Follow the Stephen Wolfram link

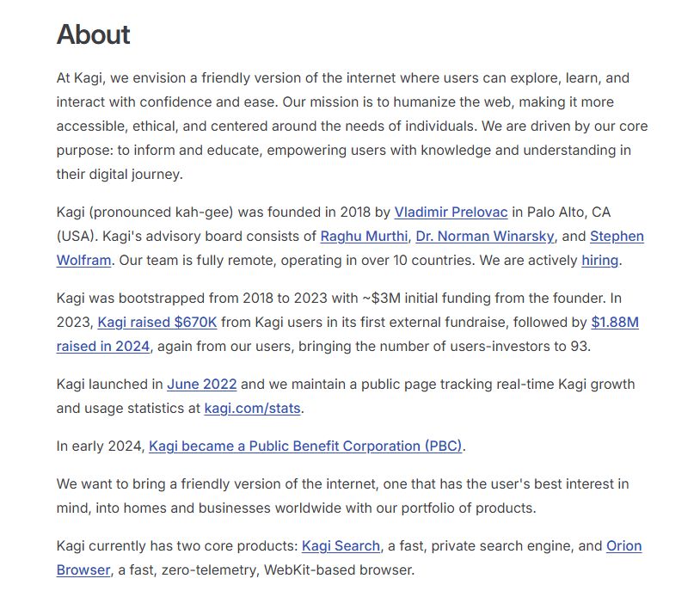(617, 236)
